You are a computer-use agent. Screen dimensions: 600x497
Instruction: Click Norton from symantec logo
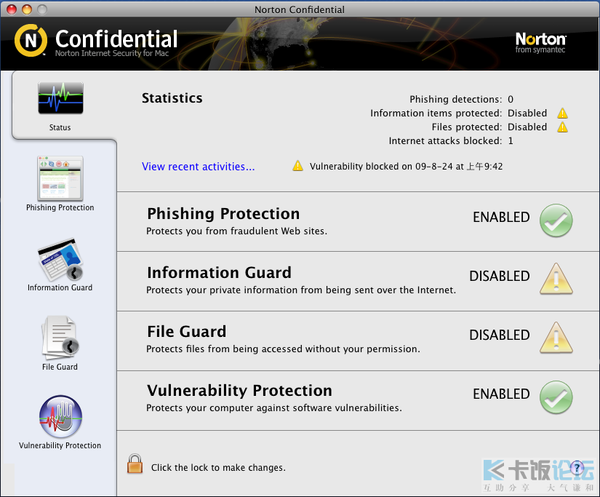coord(540,42)
